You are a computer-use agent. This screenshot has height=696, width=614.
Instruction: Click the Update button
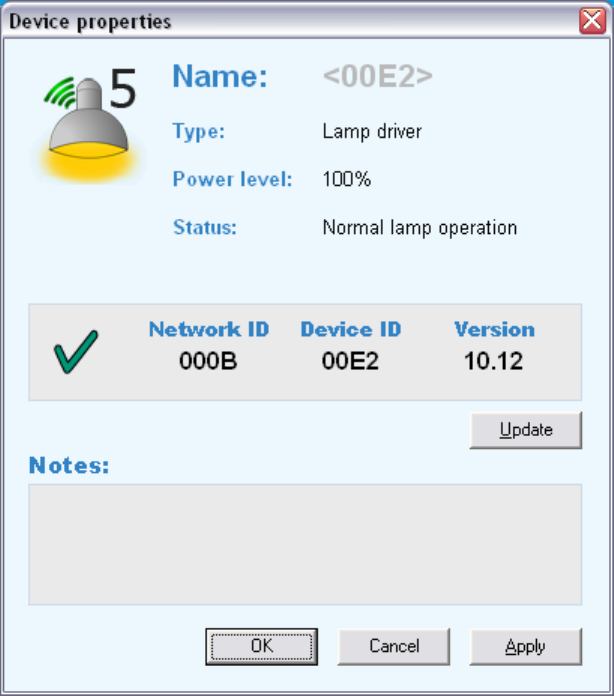[526, 430]
